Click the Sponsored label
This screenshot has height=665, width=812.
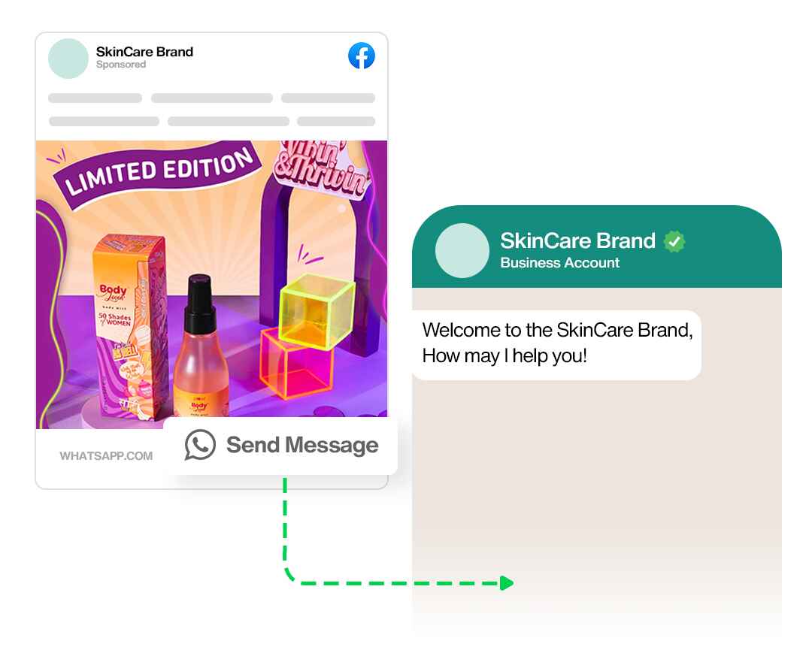[x=120, y=65]
